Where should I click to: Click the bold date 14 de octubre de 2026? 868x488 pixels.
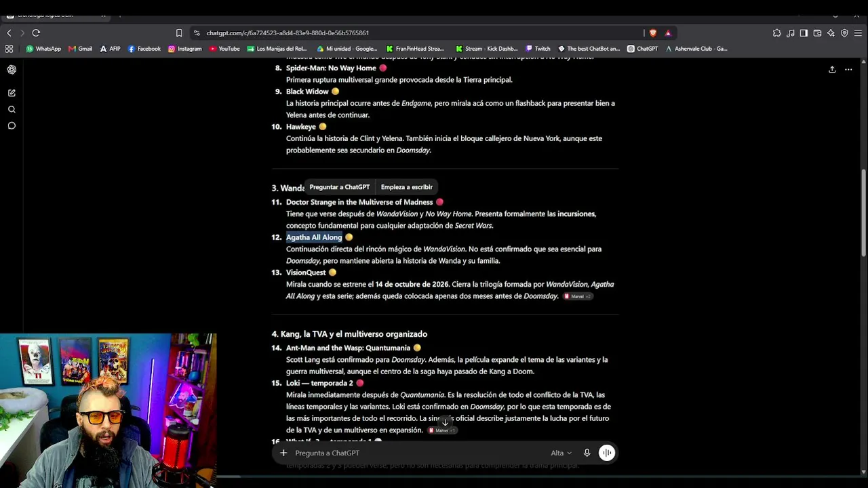[x=412, y=285]
